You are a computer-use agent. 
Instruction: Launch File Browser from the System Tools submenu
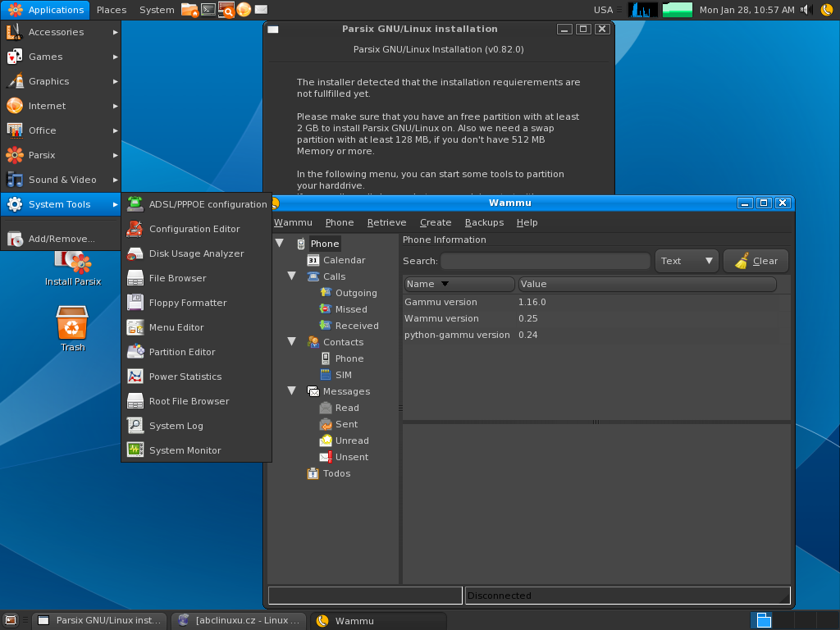point(197,278)
